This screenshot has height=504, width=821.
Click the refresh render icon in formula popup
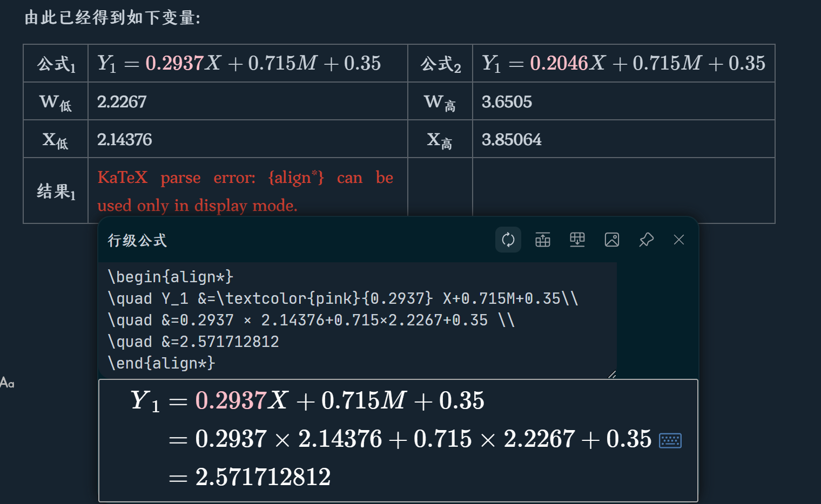tap(508, 240)
